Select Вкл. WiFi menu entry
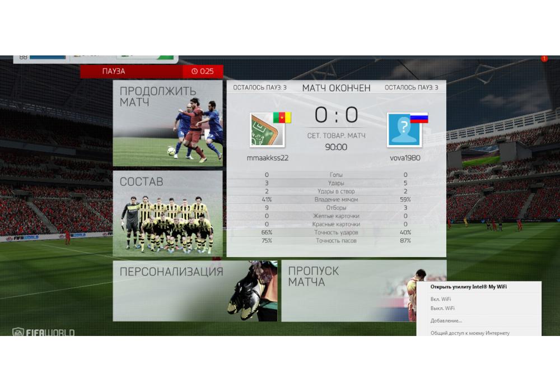The image size is (560, 392). click(440, 299)
